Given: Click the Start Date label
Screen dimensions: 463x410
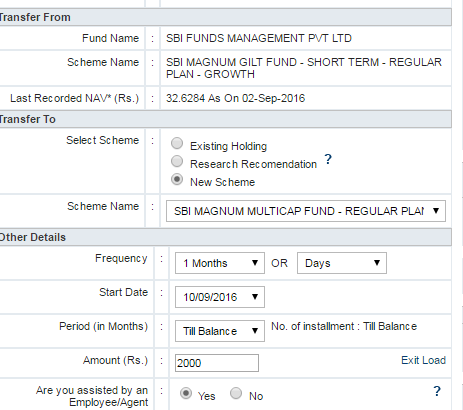Looking at the screenshot, I should coord(123,292).
